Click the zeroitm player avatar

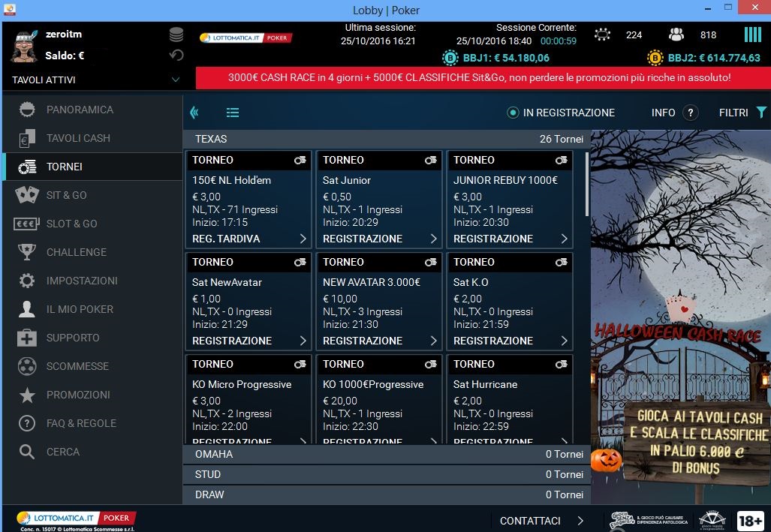(x=24, y=47)
